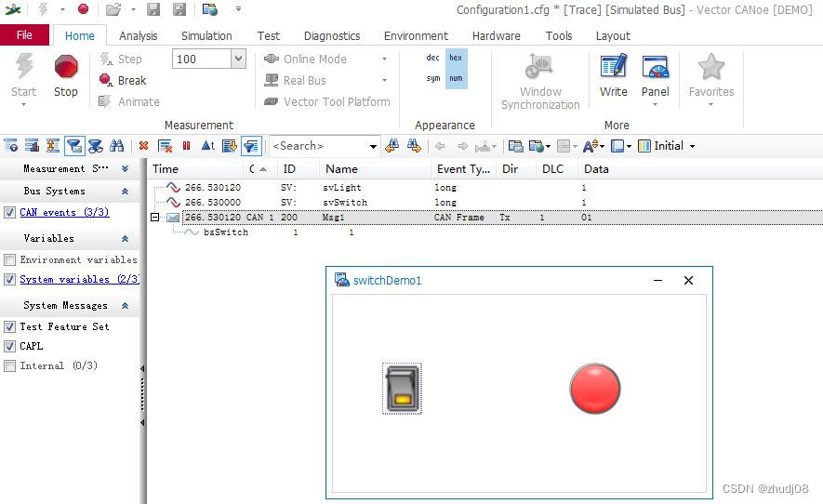Click the funnel with glasses analysis filter icon
823x504 pixels.
pos(96,146)
